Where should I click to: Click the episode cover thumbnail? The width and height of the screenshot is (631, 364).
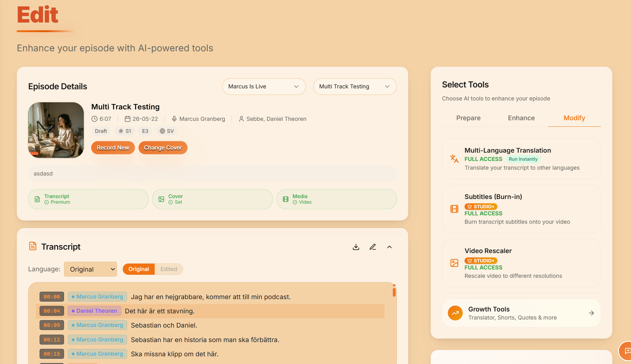coord(56,130)
